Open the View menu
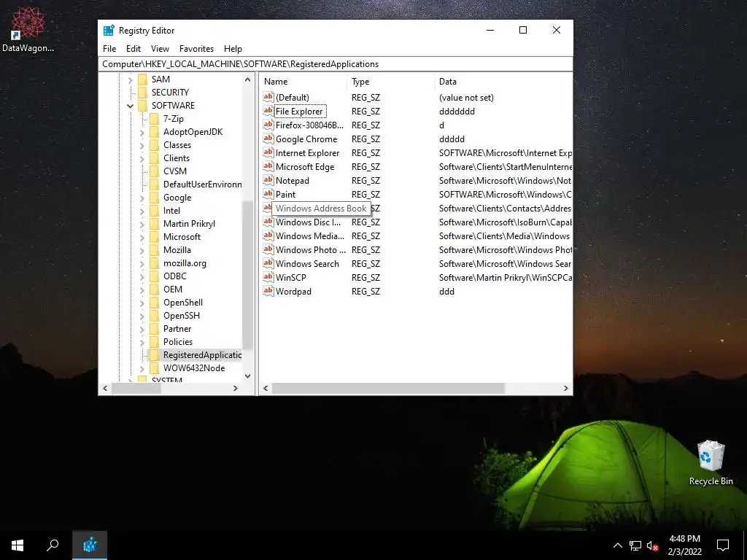This screenshot has height=560, width=747. coord(160,49)
